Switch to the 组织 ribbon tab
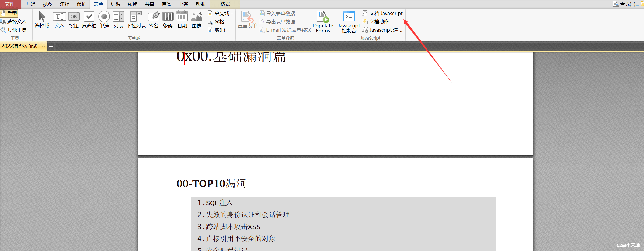 click(x=115, y=4)
